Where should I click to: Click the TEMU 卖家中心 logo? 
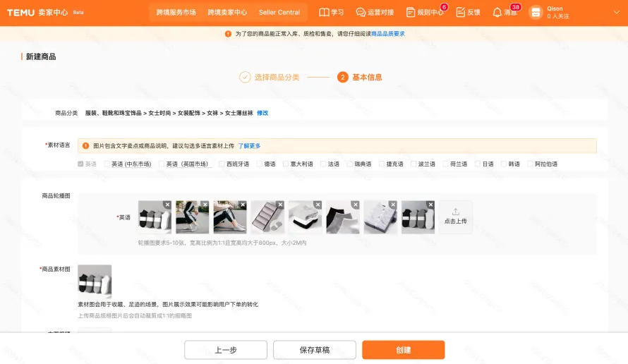pos(37,13)
